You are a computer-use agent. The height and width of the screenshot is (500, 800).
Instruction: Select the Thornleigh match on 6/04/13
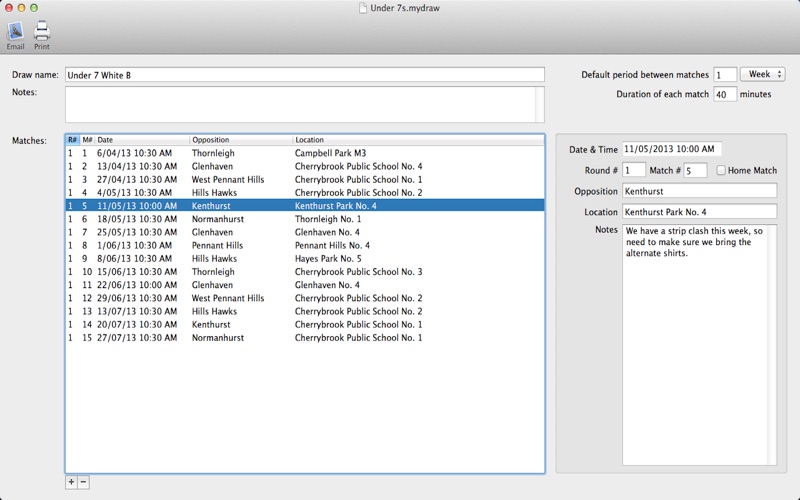[x=305, y=153]
